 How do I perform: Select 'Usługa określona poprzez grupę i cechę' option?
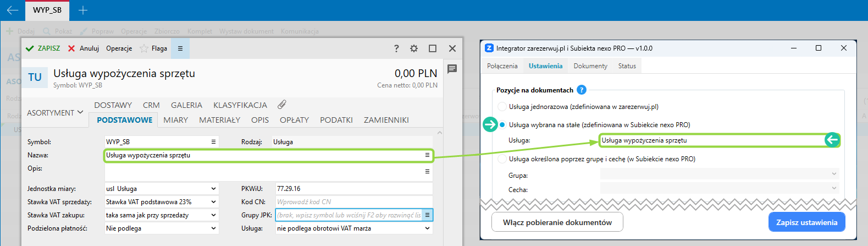click(502, 159)
